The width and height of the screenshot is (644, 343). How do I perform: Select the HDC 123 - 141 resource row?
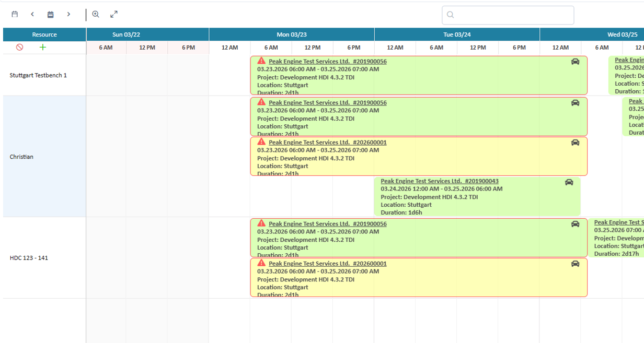click(44, 258)
